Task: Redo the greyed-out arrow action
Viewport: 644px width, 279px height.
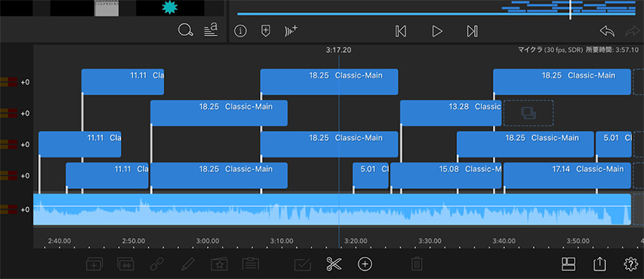Action: (x=632, y=31)
